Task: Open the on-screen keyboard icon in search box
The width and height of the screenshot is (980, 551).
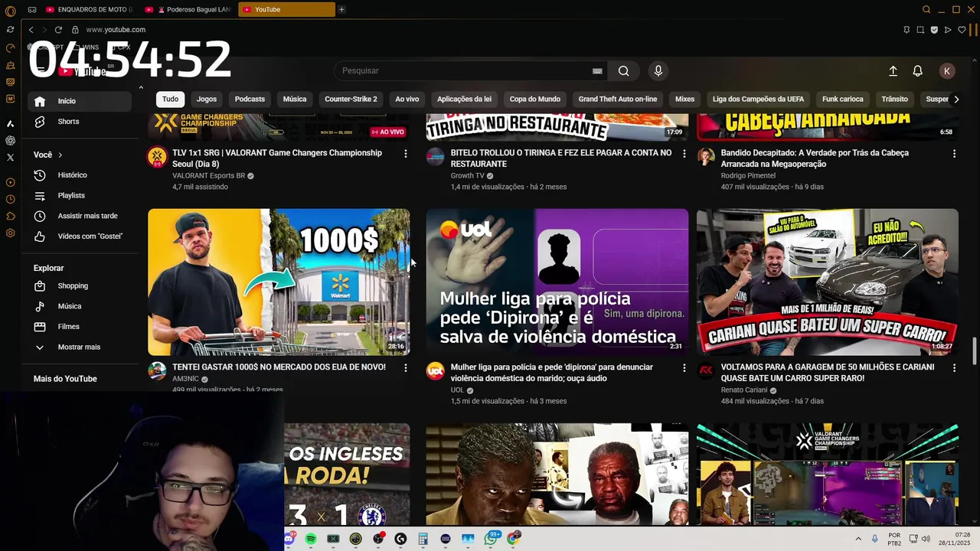Action: pos(597,71)
